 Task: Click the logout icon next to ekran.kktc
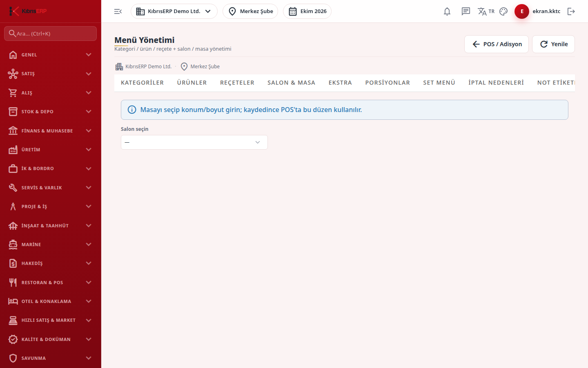571,11
